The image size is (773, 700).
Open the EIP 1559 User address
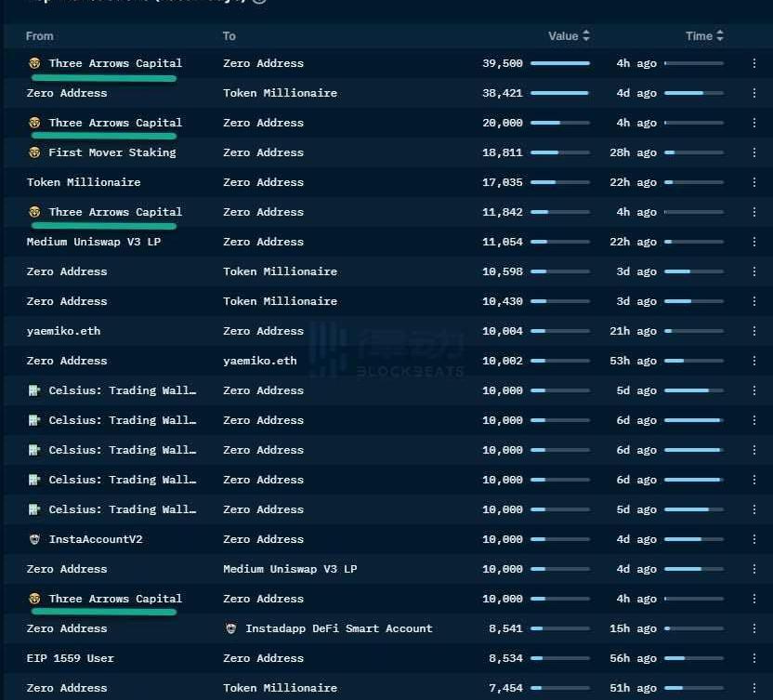(x=70, y=658)
